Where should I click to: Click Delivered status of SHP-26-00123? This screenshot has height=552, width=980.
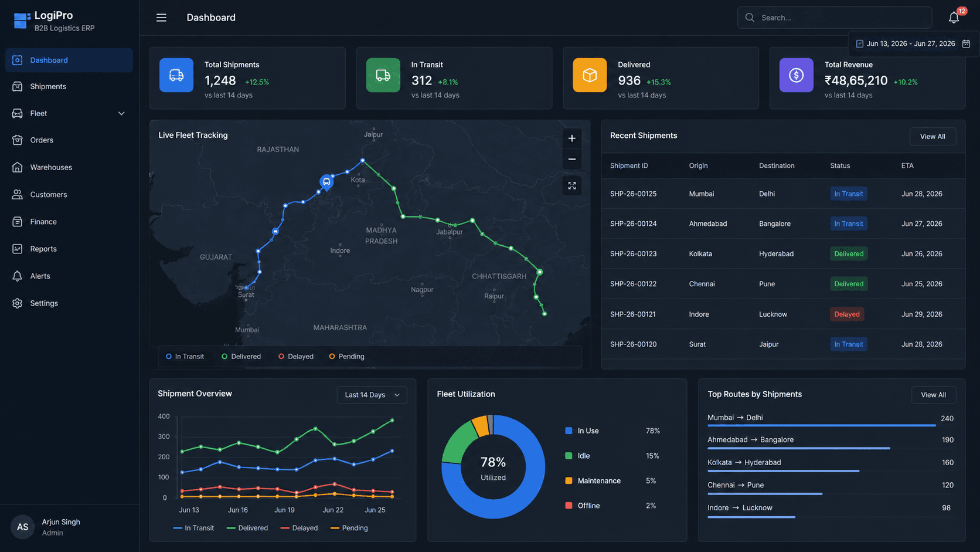[849, 254]
